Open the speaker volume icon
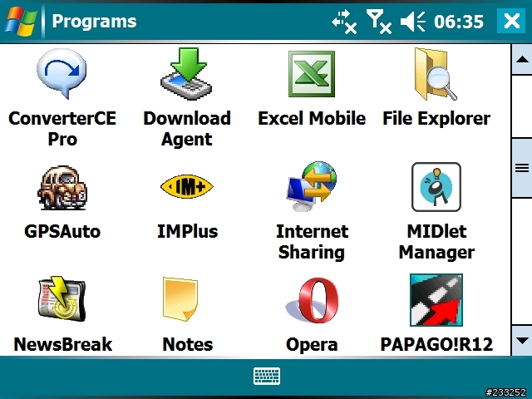532x399 pixels. tap(412, 22)
